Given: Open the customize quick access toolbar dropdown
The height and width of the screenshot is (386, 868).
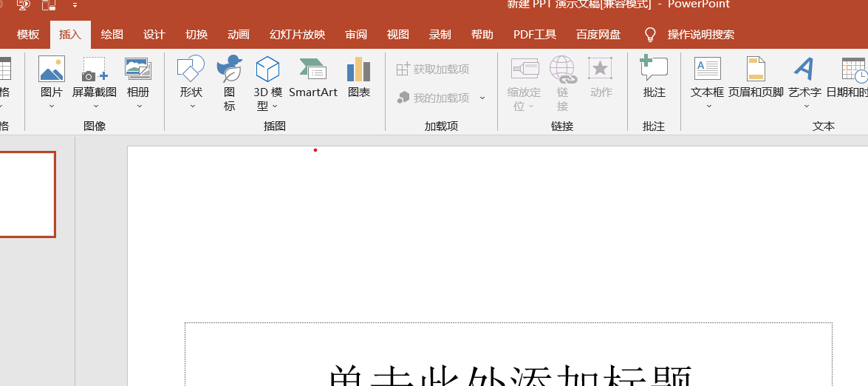Looking at the screenshot, I should 75,5.
